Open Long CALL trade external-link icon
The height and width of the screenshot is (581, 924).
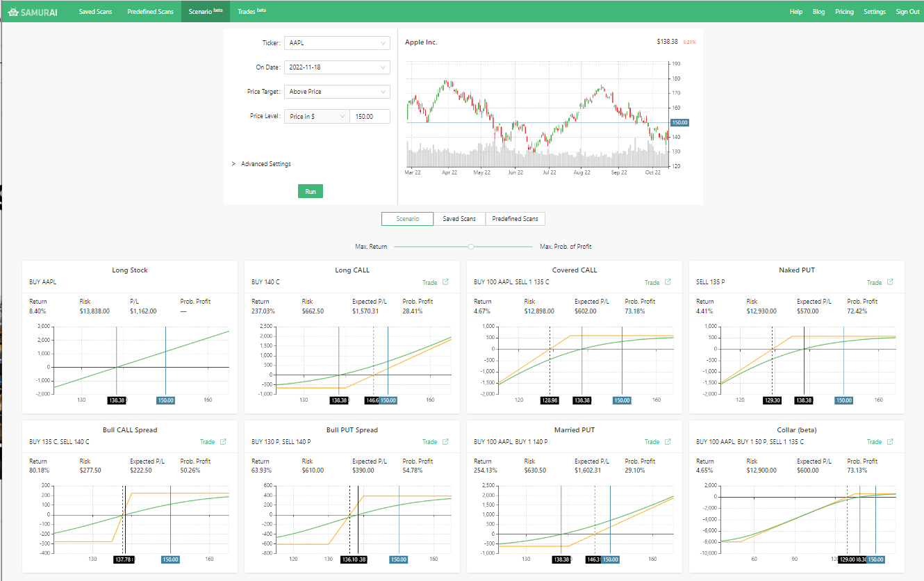(445, 282)
